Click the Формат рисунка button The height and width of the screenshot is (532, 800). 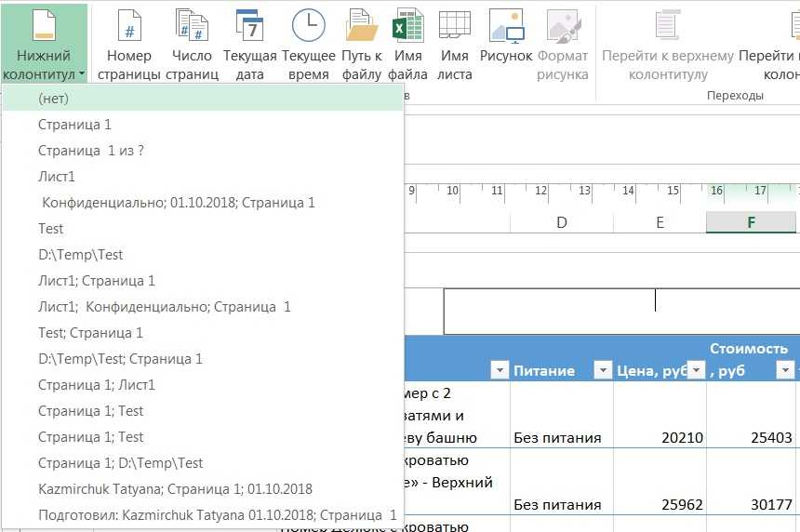tap(562, 44)
